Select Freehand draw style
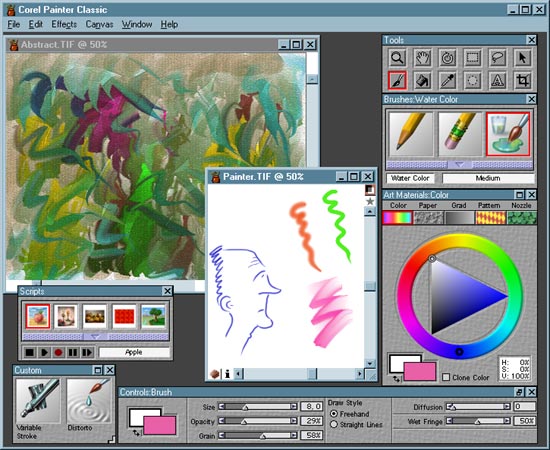 [334, 414]
